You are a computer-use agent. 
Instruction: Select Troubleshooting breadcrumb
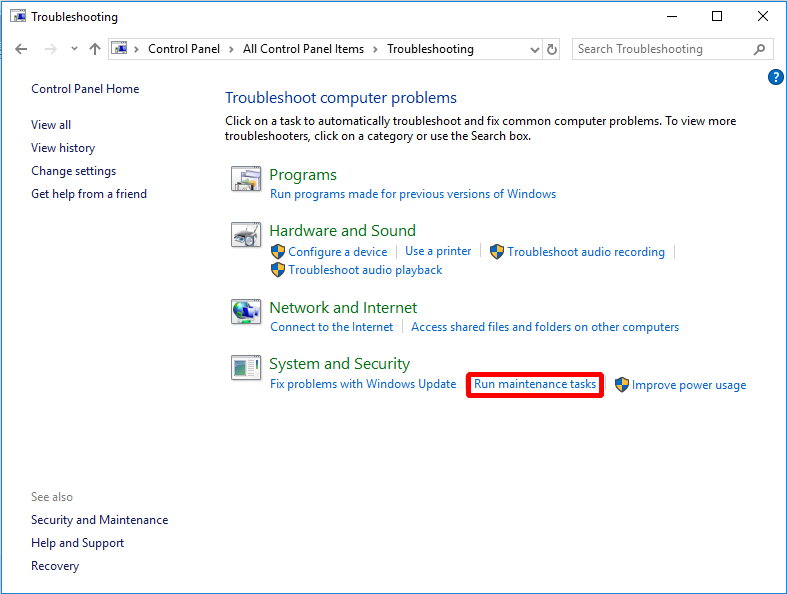[430, 49]
